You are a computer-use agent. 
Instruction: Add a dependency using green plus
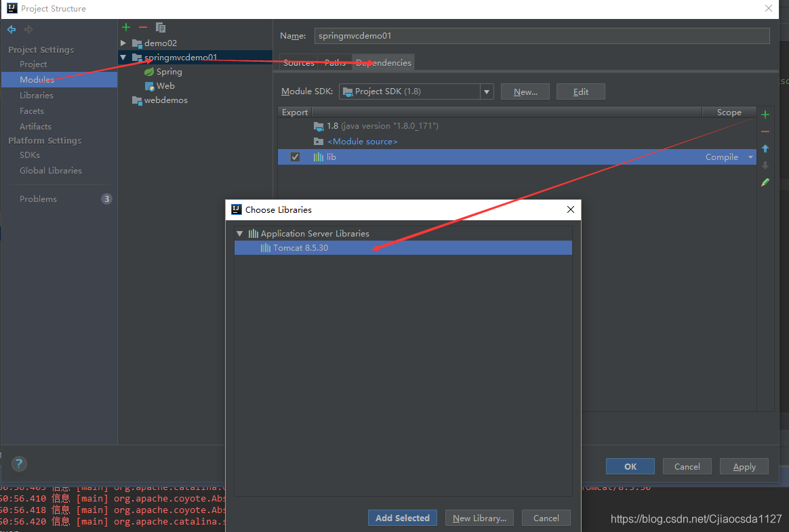coord(765,115)
